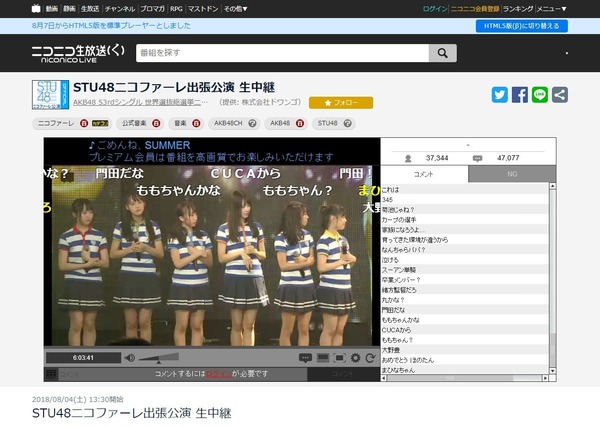Toggle comment display speech-bubble icon

(x=305, y=358)
